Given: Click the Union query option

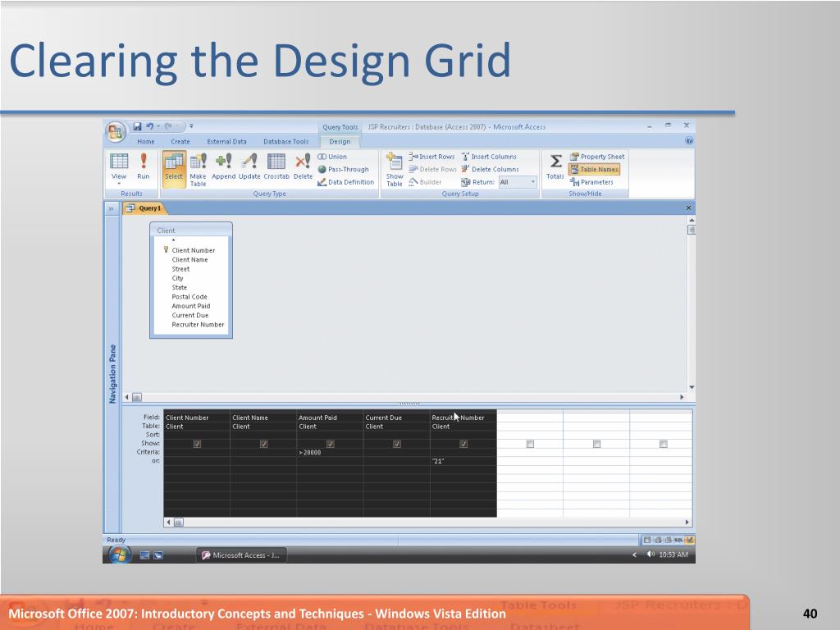Looking at the screenshot, I should click(332, 157).
